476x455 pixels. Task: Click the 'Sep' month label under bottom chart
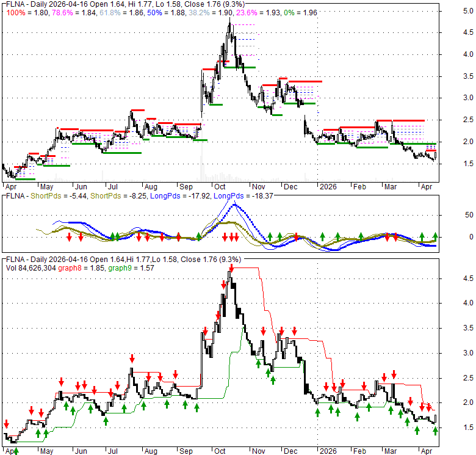[x=186, y=451]
